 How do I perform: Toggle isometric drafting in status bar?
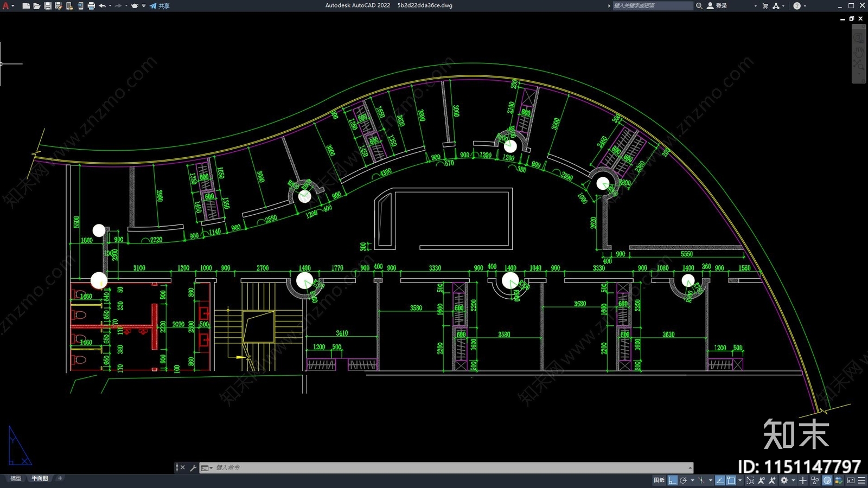701,480
